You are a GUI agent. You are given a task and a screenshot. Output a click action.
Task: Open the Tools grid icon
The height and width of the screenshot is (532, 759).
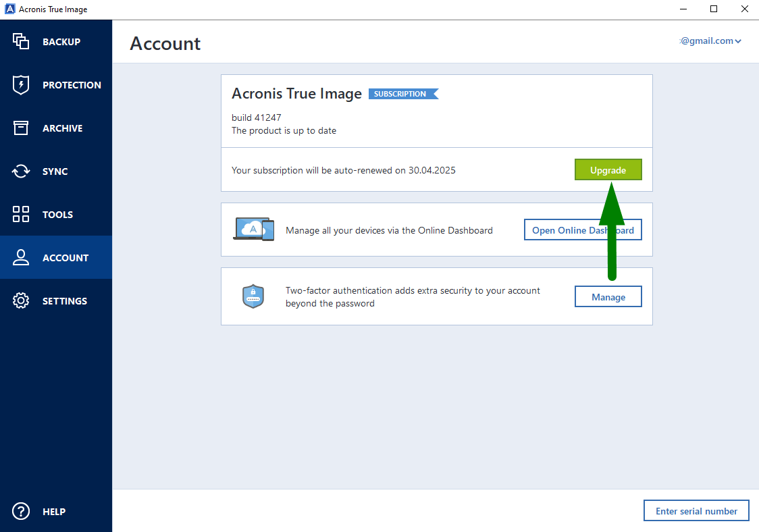21,214
